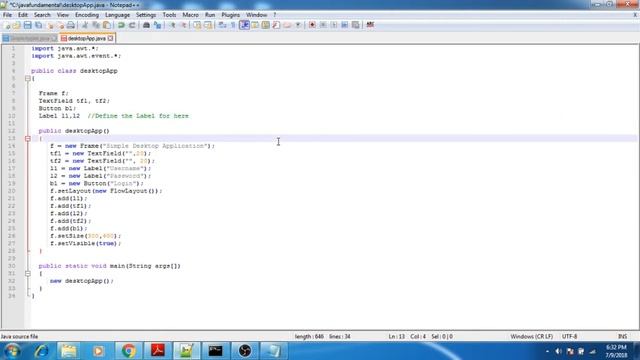The width and height of the screenshot is (640, 360).
Task: Open the Document Map toolbar icon
Action: point(265,25)
